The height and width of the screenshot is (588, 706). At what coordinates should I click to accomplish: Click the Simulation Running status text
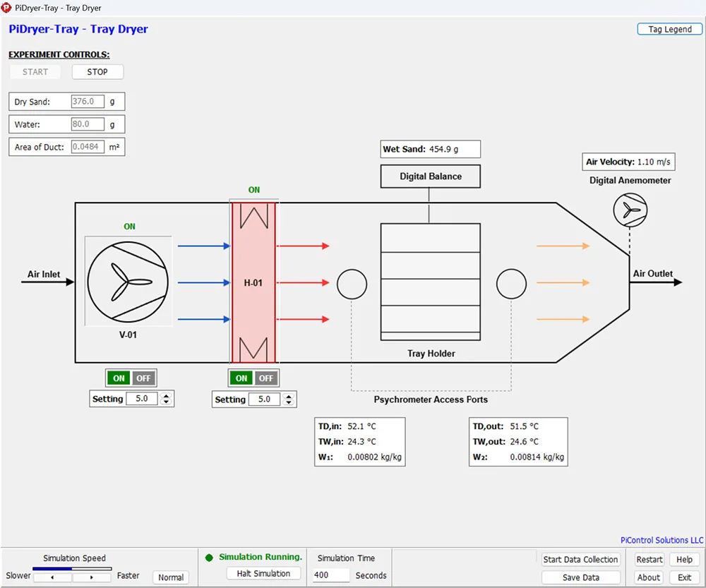pos(261,557)
